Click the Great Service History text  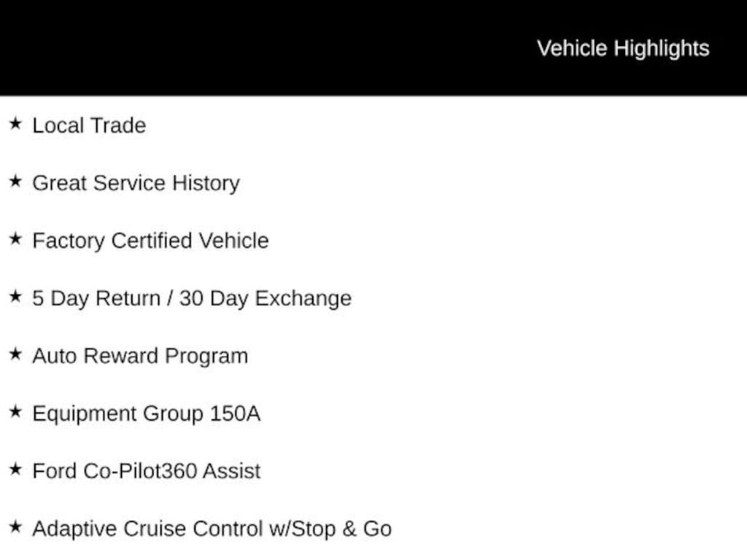point(136,183)
